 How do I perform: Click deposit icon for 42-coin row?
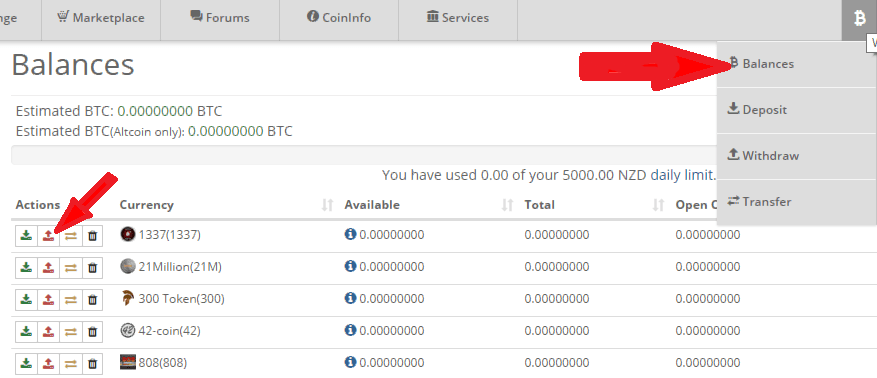(26, 332)
